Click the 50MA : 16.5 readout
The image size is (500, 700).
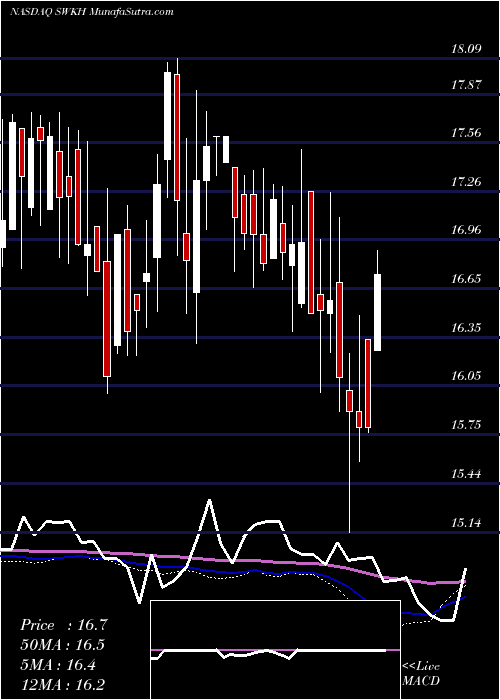63,645
